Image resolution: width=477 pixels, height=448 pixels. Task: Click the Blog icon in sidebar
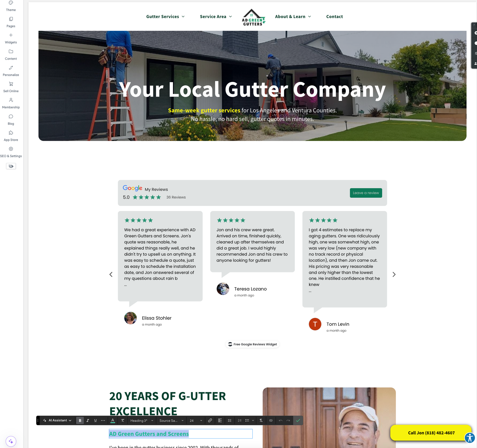(11, 117)
